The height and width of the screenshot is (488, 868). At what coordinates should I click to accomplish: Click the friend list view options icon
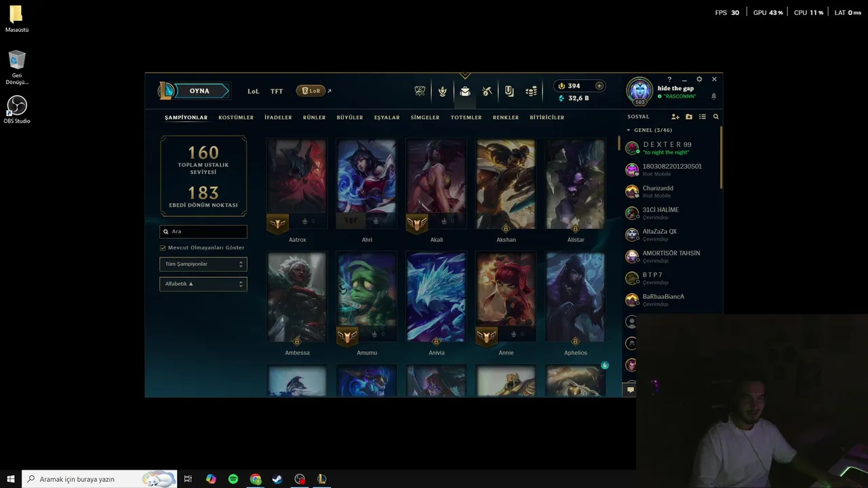[x=703, y=117]
